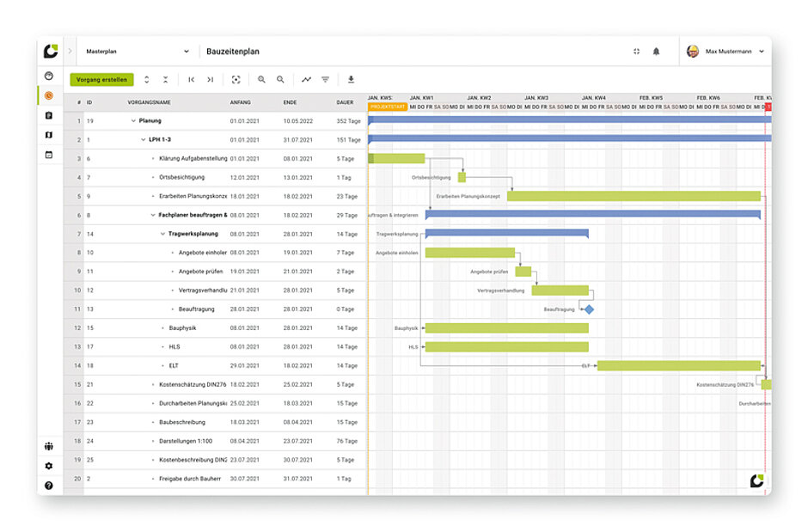This screenshot has width=808, height=532.
Task: Click the download icon in toolbar
Action: point(351,80)
